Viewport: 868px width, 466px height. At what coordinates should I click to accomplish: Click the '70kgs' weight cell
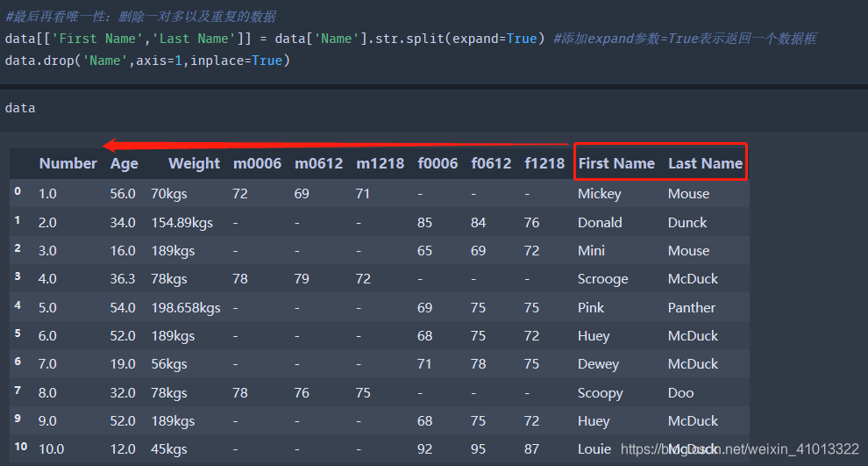coord(169,195)
